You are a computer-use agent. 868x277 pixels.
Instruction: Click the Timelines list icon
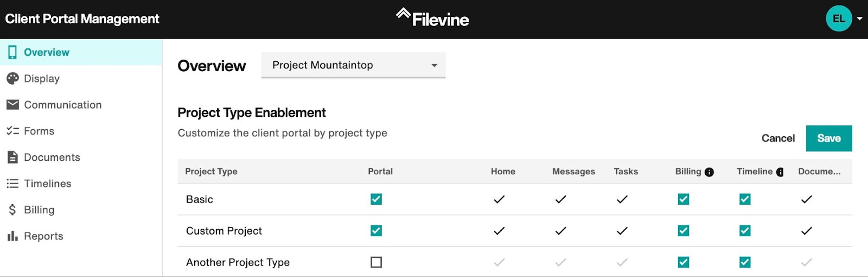(x=12, y=184)
